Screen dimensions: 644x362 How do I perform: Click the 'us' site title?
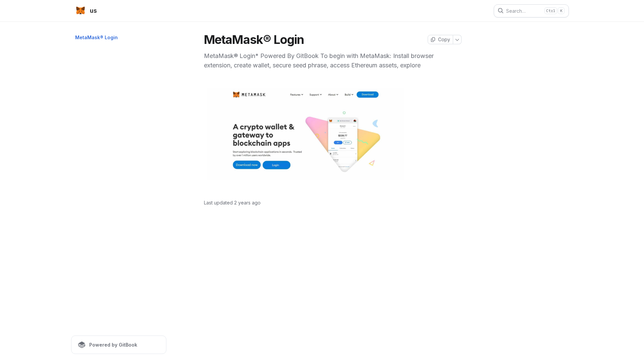point(93,11)
